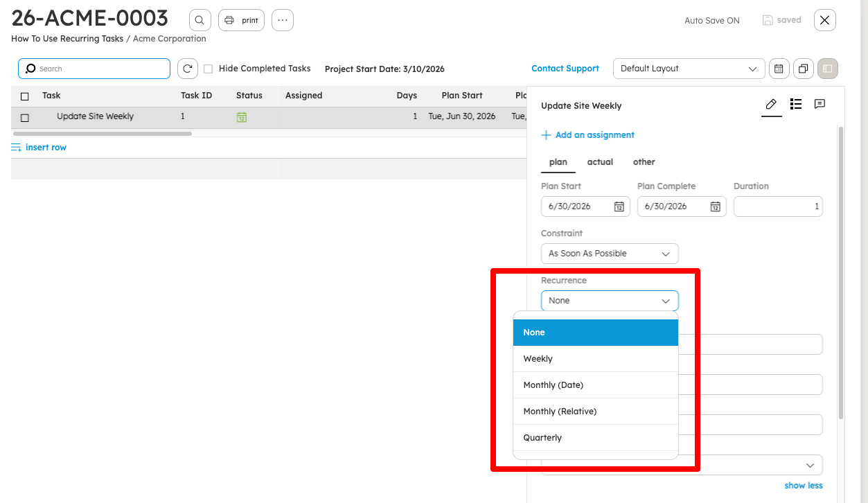Viewport: 868px width, 503px height.
Task: Open the checklist icon in task panel
Action: pyautogui.click(x=796, y=104)
